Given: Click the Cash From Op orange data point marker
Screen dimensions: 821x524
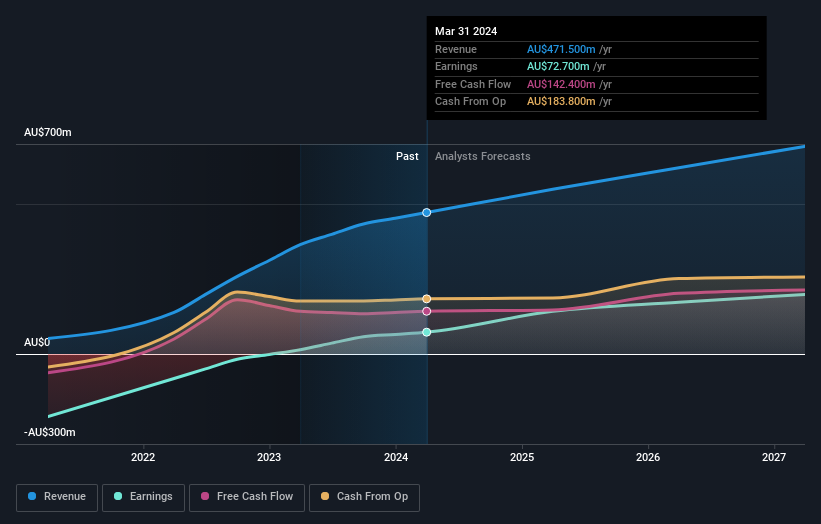Looking at the screenshot, I should pos(427,299).
